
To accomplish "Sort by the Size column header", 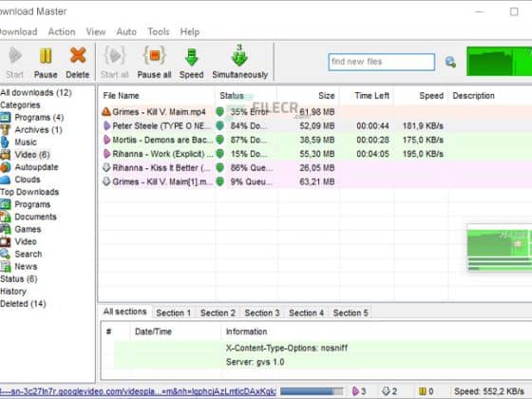I will (x=308, y=96).
